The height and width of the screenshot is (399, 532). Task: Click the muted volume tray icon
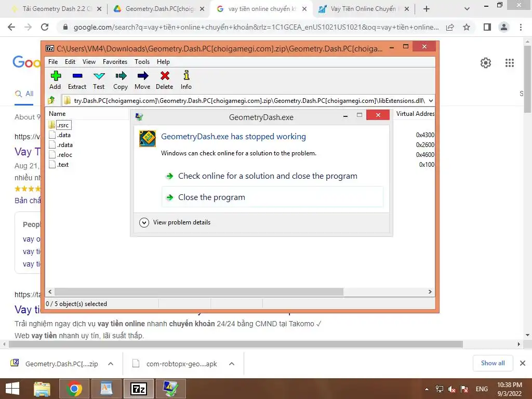click(451, 389)
